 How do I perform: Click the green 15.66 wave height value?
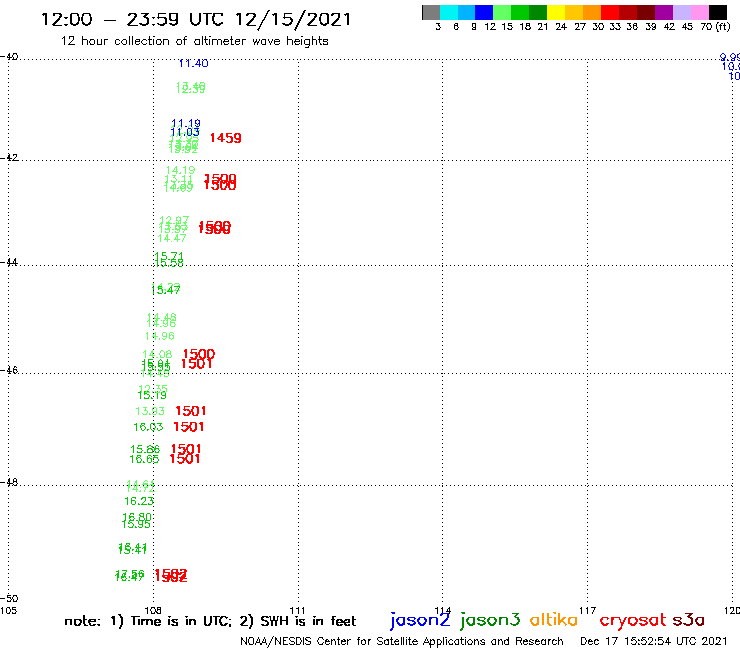tap(145, 449)
